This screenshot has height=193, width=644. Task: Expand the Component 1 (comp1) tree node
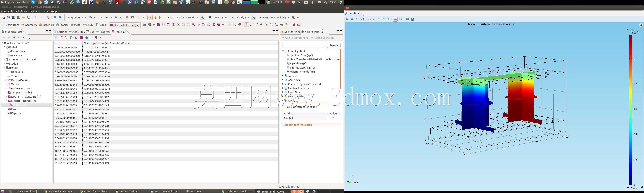pos(4,60)
